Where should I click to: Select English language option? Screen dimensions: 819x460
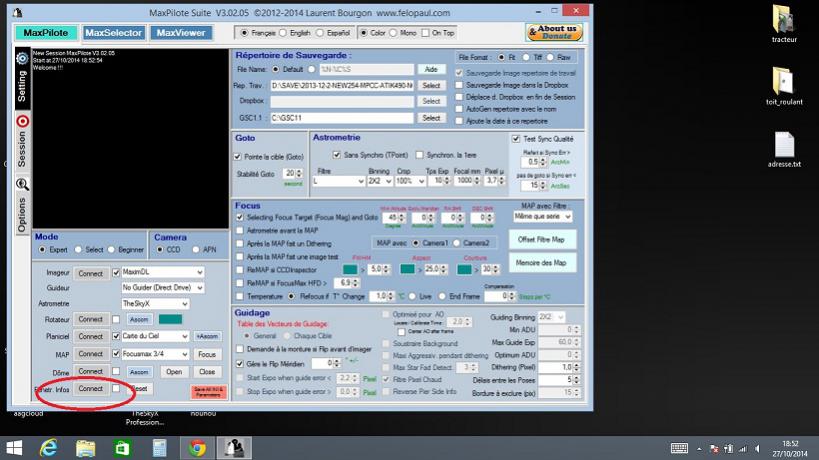pos(283,33)
